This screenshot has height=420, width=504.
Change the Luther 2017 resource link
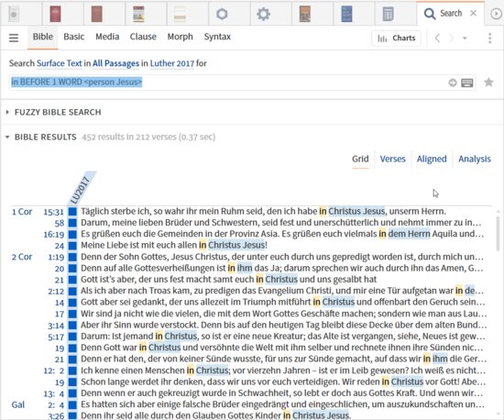172,63
